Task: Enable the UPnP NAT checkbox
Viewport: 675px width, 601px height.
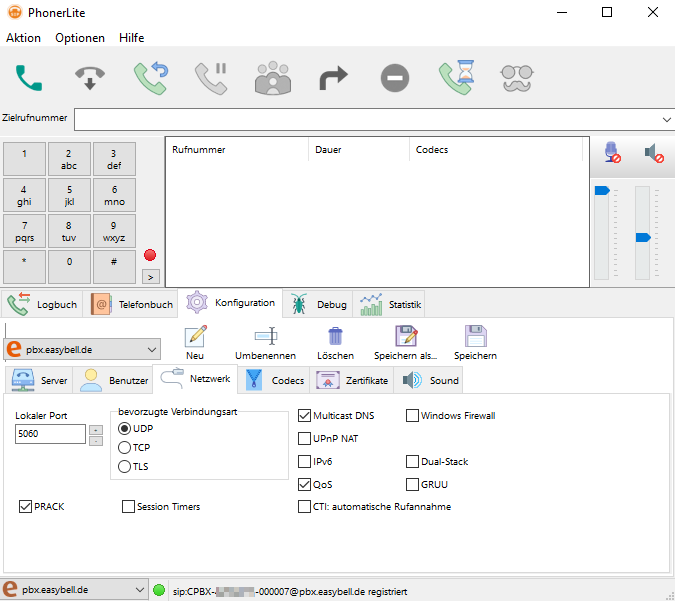Action: click(x=306, y=438)
